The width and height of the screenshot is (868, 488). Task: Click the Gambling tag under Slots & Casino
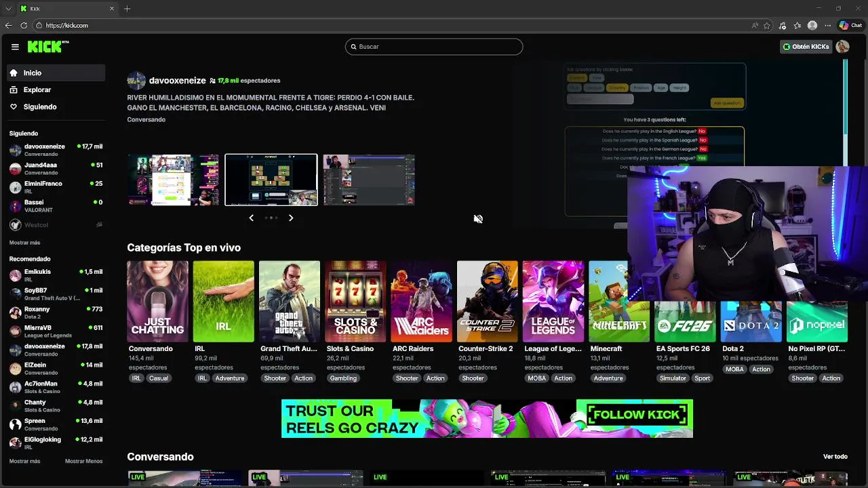coord(343,378)
